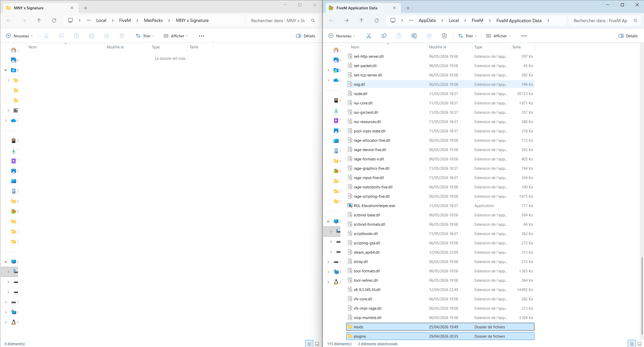Click Linux penguin icon in MNY x Signature sidebar
The height and width of the screenshot is (347, 644).
(x=14, y=322)
